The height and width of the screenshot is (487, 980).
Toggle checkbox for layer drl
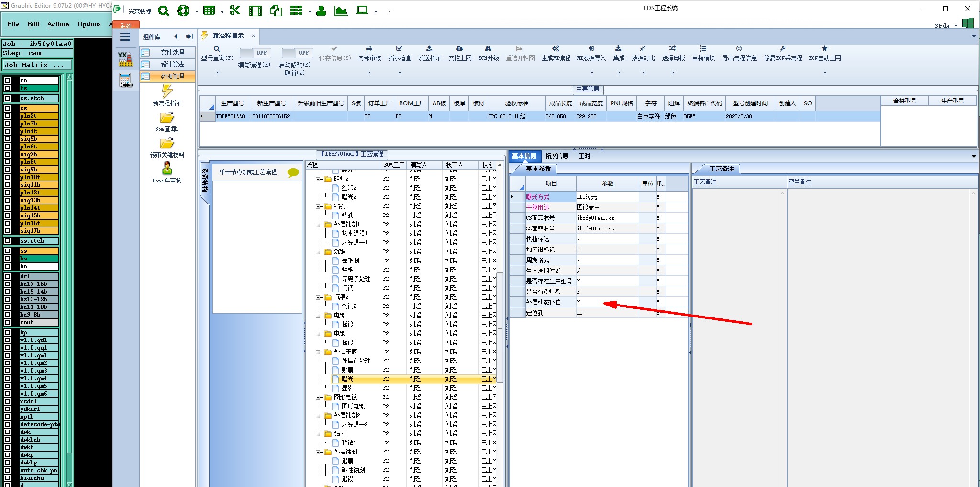click(x=8, y=276)
